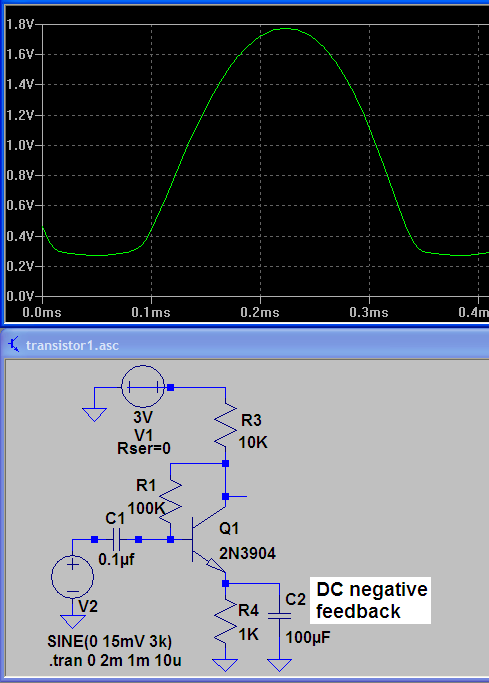Click the 0.2ms label on time axis
Viewport: 489px width, 683px height.
pos(260,312)
